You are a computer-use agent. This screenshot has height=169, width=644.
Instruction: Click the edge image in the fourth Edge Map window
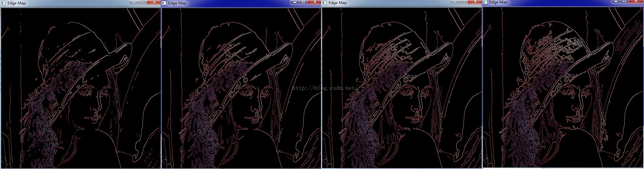[563, 87]
